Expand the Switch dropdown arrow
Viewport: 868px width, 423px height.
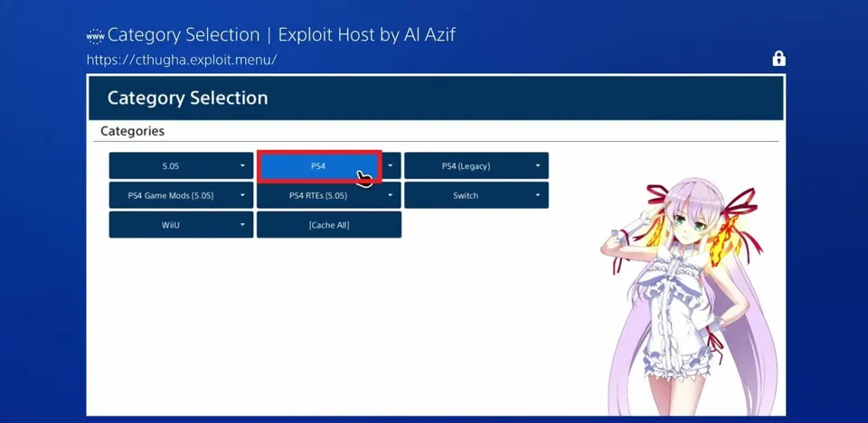(537, 195)
